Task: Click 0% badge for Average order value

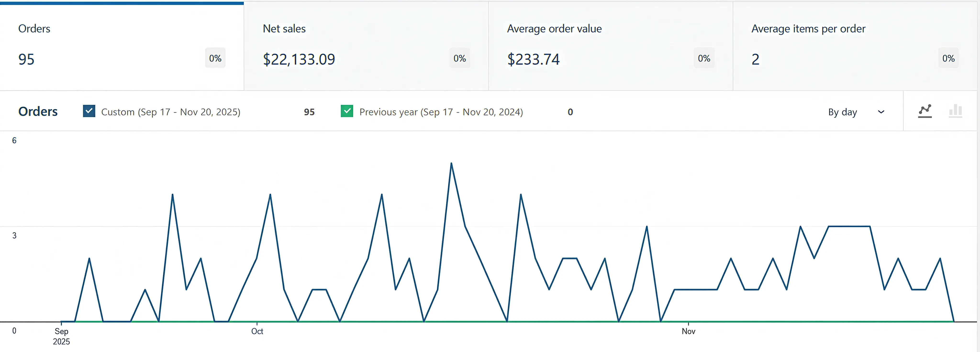Action: 704,58
